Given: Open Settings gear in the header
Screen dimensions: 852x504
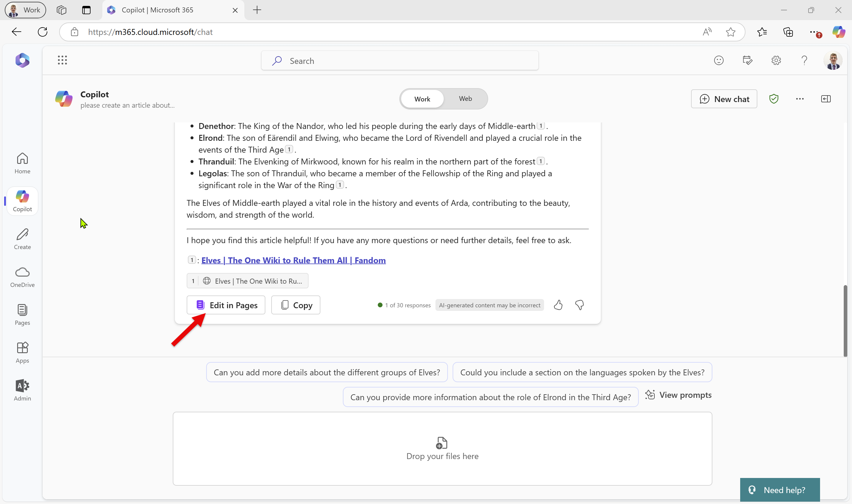Looking at the screenshot, I should point(776,60).
